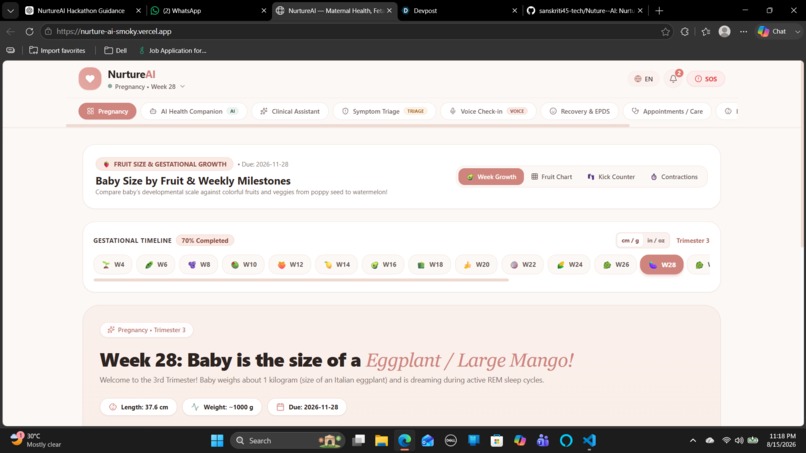Select week W4 in timeline
The height and width of the screenshot is (453, 806).
[x=113, y=265]
